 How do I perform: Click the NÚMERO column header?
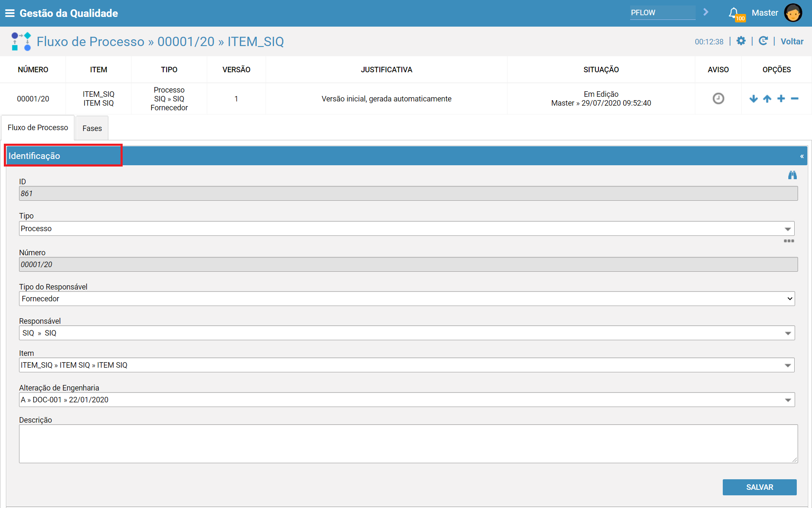click(33, 70)
